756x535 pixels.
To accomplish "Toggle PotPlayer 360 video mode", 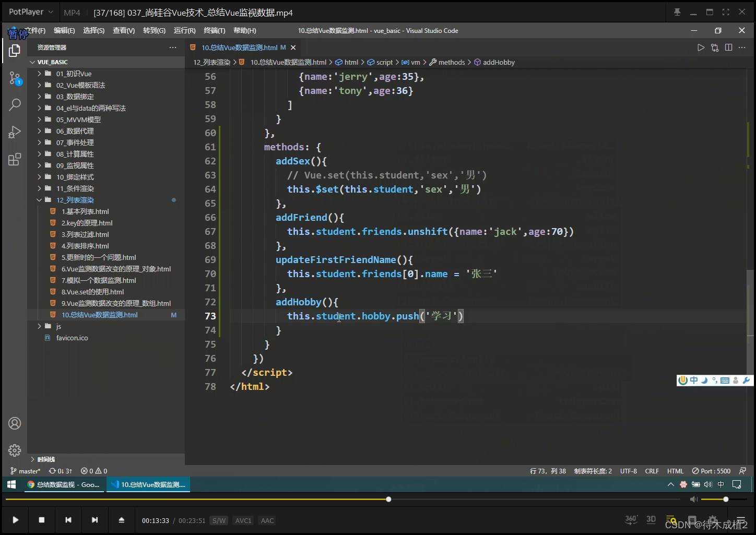I will [x=631, y=519].
